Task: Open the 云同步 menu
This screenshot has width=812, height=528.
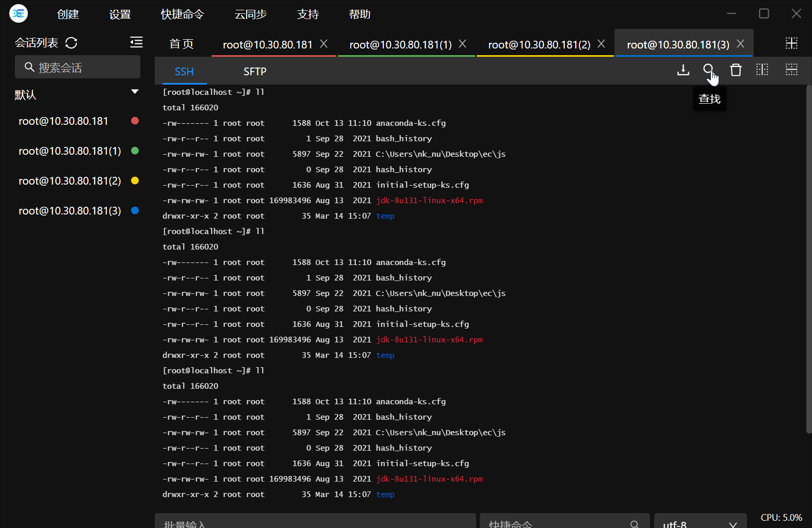Action: point(251,14)
